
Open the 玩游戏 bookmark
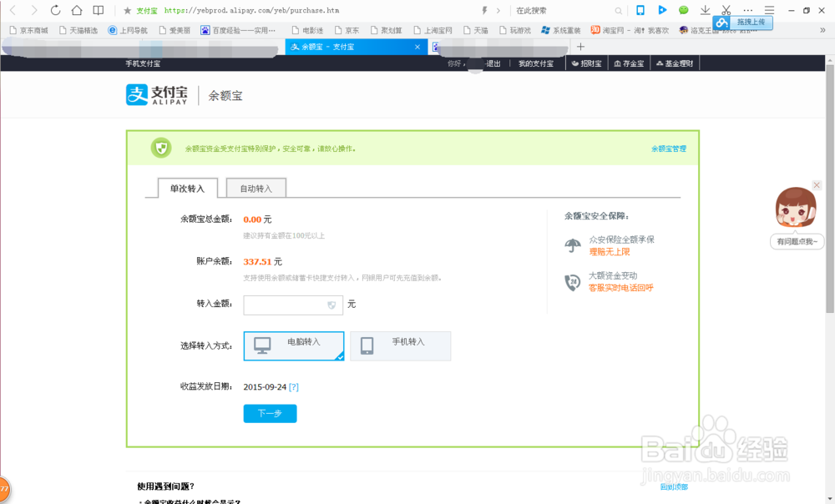tap(515, 30)
